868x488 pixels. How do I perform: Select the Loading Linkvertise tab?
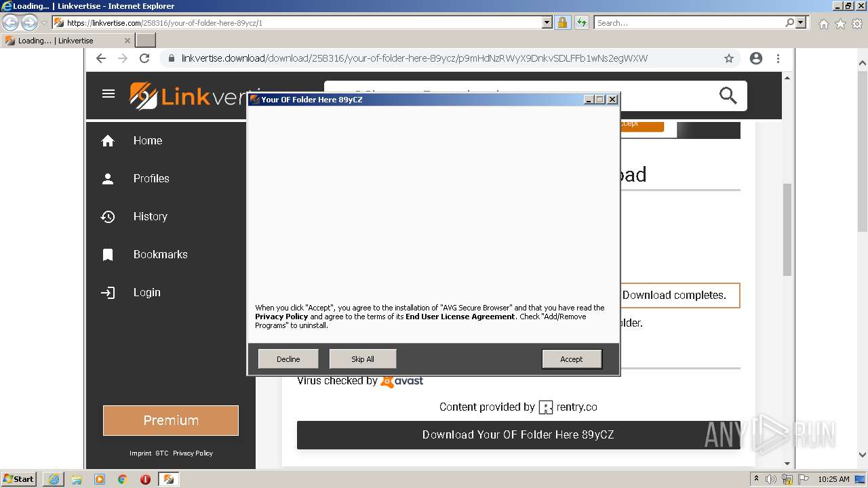(68, 41)
